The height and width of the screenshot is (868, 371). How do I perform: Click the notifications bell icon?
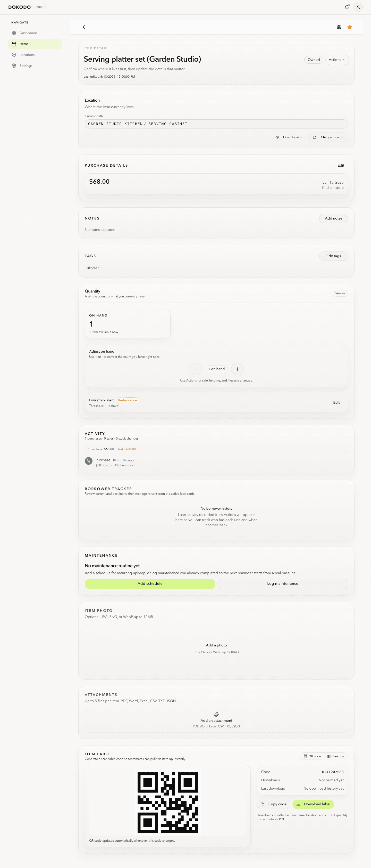pos(347,7)
